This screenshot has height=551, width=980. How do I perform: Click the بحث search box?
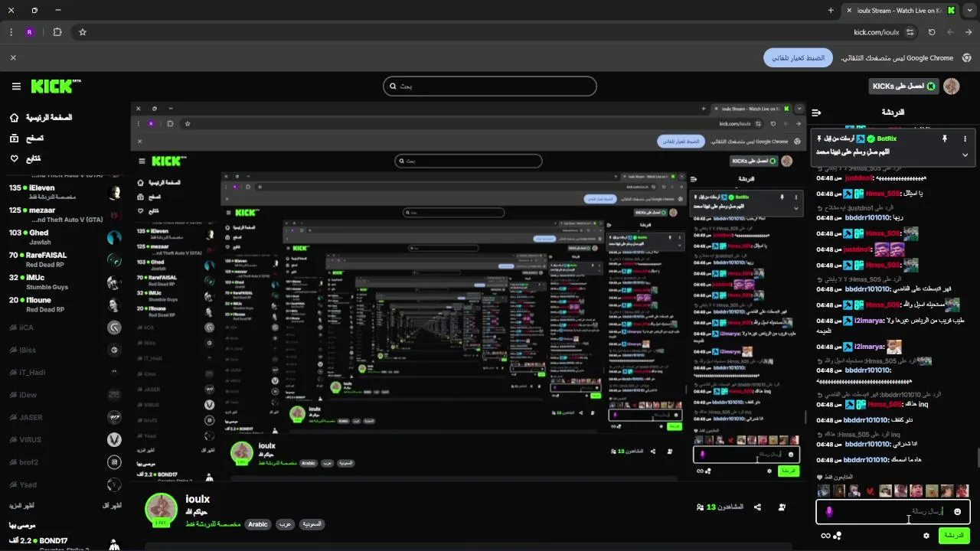coord(490,86)
